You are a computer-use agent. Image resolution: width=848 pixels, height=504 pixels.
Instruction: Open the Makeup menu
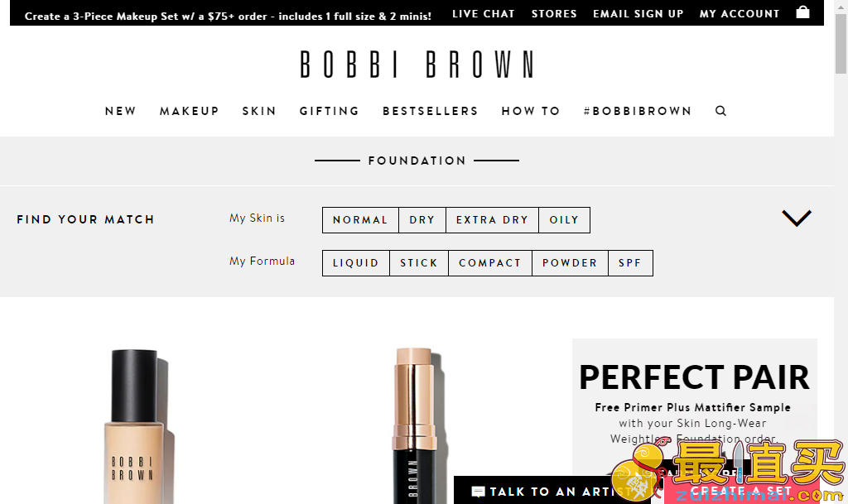click(x=190, y=111)
